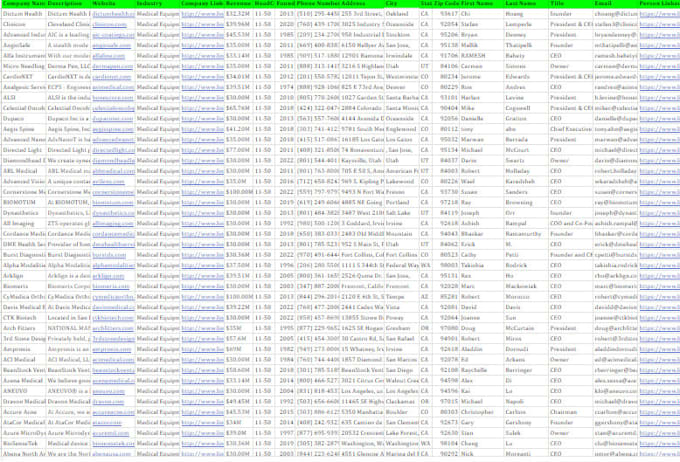
Task: Click the Dictum Health company name cell
Action: pos(23,14)
